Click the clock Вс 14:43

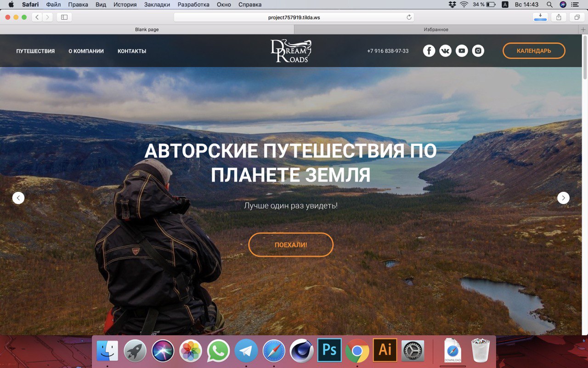coord(526,5)
